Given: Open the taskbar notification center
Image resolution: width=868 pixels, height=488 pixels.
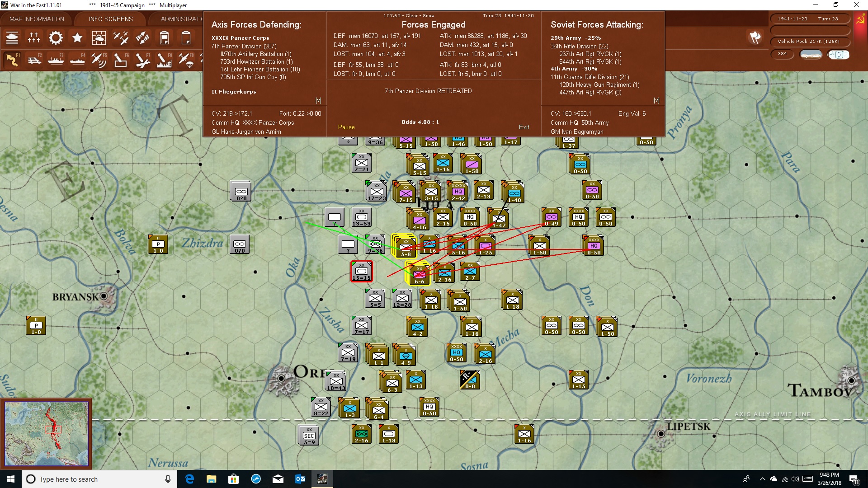Looking at the screenshot, I should [854, 479].
